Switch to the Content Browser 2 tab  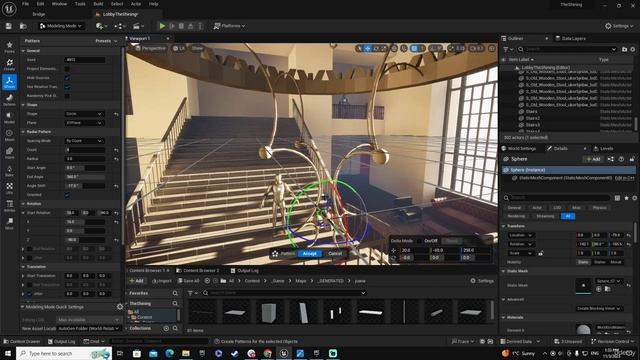(x=198, y=271)
